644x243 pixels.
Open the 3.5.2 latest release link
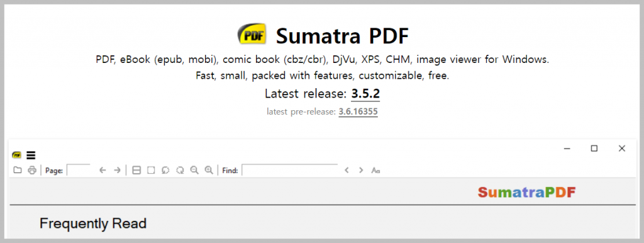(x=365, y=94)
